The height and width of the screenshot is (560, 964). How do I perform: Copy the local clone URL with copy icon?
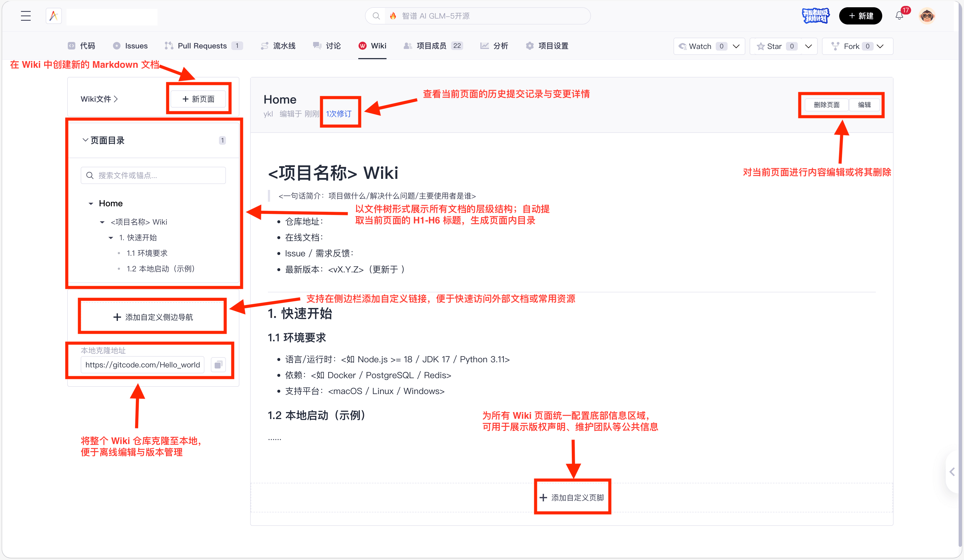tap(218, 364)
